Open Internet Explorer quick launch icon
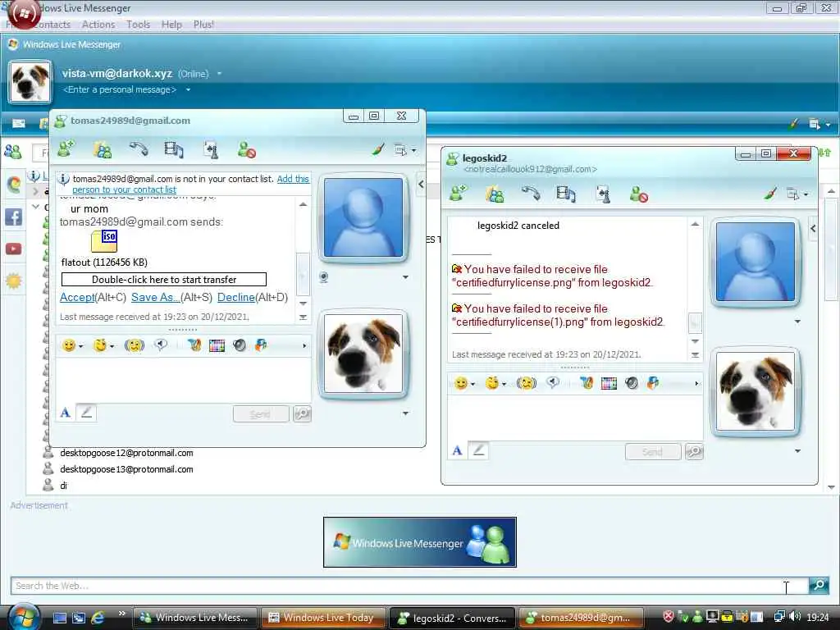The height and width of the screenshot is (630, 840). click(x=98, y=618)
